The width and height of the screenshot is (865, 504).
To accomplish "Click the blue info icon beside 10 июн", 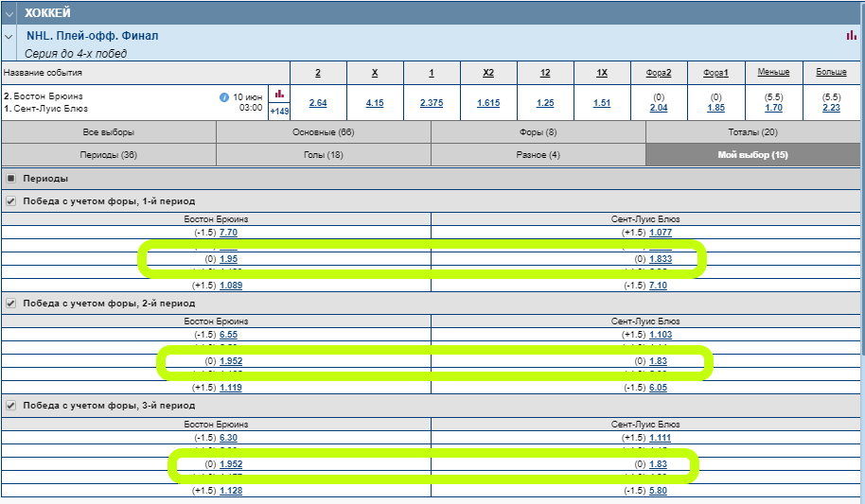I will pyautogui.click(x=224, y=96).
